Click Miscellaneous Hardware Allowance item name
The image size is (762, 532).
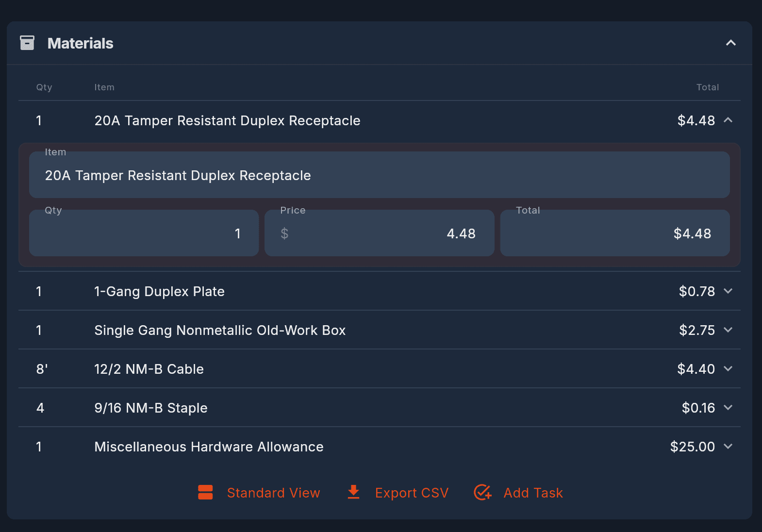point(209,447)
